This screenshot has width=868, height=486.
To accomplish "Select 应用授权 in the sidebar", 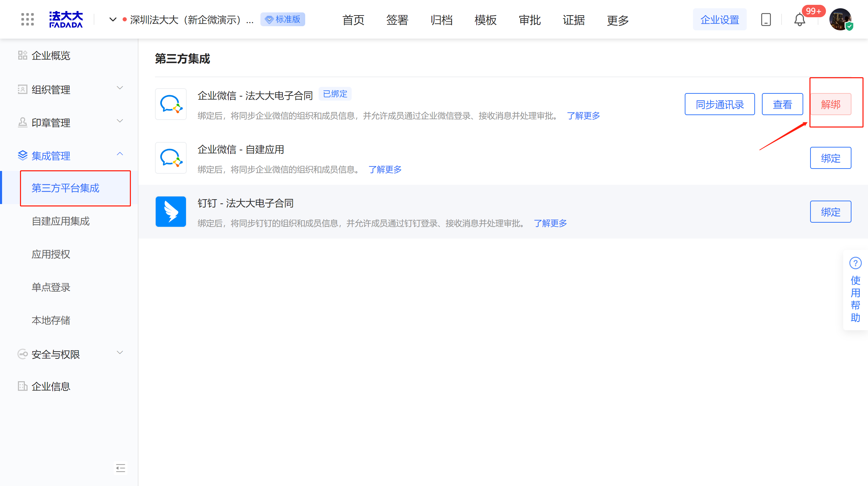I will tap(51, 254).
